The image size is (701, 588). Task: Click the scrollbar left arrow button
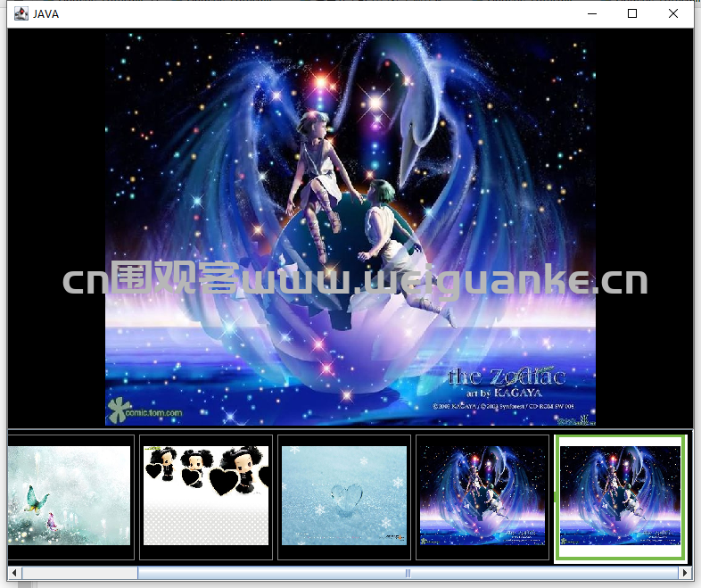(15, 573)
